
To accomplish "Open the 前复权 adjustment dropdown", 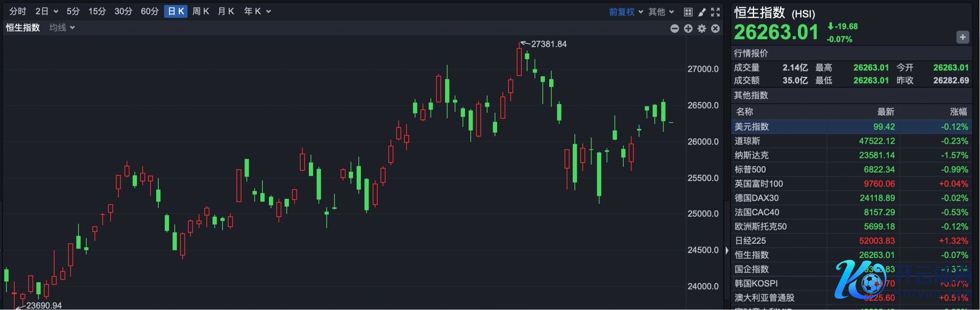I will pos(626,12).
